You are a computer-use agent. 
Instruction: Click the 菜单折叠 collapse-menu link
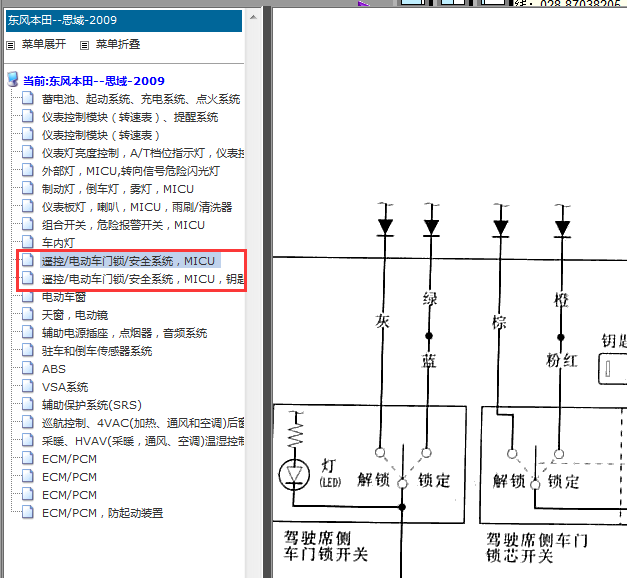click(x=118, y=44)
